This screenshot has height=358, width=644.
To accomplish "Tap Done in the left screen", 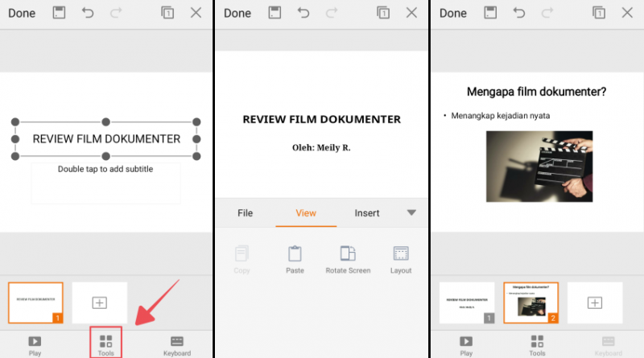I will pyautogui.click(x=22, y=13).
